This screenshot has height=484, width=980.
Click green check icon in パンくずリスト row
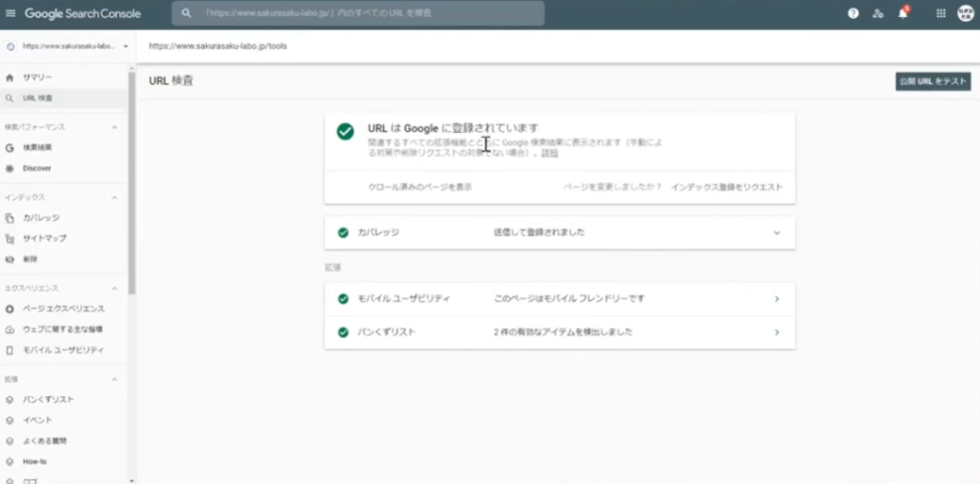click(343, 332)
